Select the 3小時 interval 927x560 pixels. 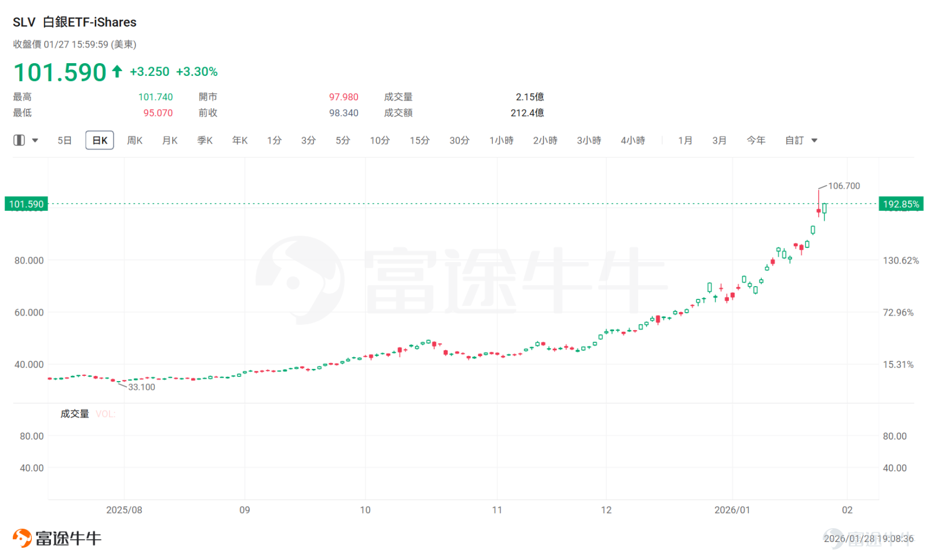(x=589, y=140)
